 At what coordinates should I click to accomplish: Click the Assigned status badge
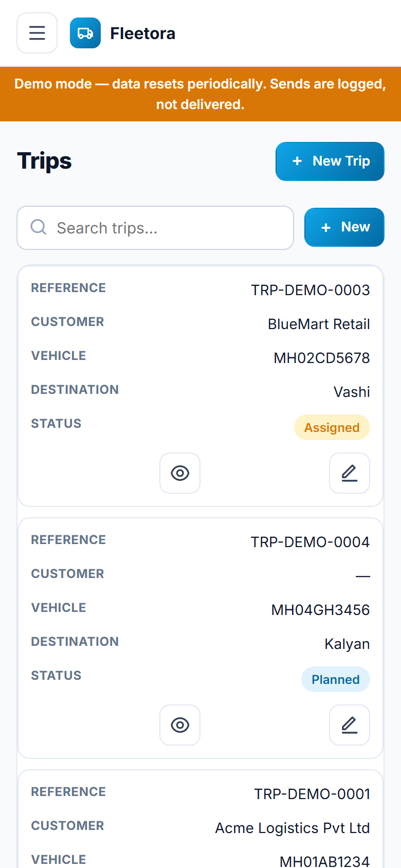pyautogui.click(x=332, y=427)
